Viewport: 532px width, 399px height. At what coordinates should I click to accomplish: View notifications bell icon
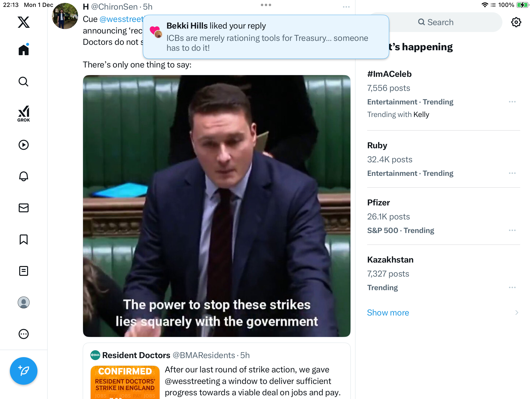pos(24,176)
